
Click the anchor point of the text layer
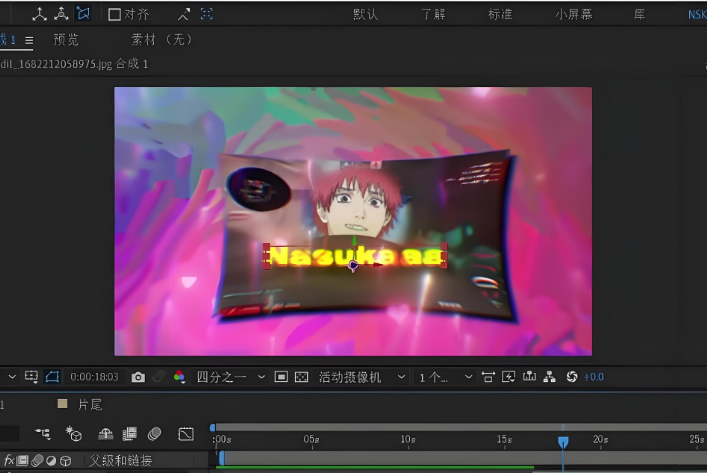(x=353, y=266)
